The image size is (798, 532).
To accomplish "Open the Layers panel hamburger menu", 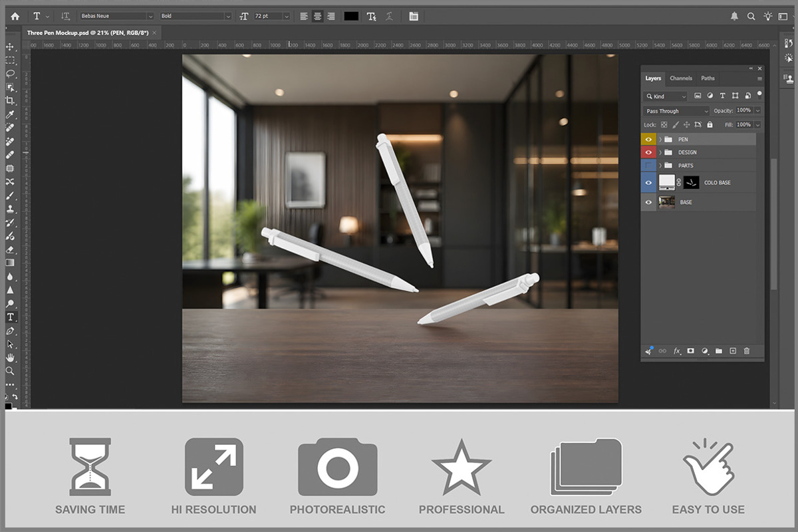I will pos(759,78).
